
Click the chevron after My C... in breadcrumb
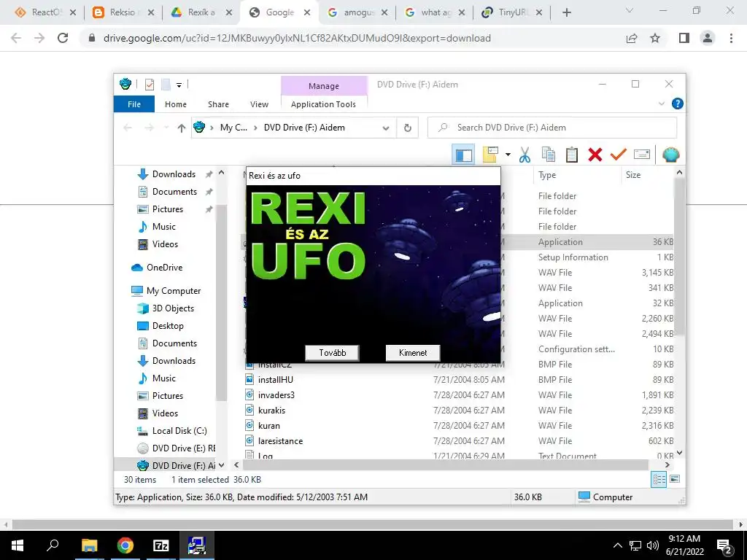coord(255,128)
